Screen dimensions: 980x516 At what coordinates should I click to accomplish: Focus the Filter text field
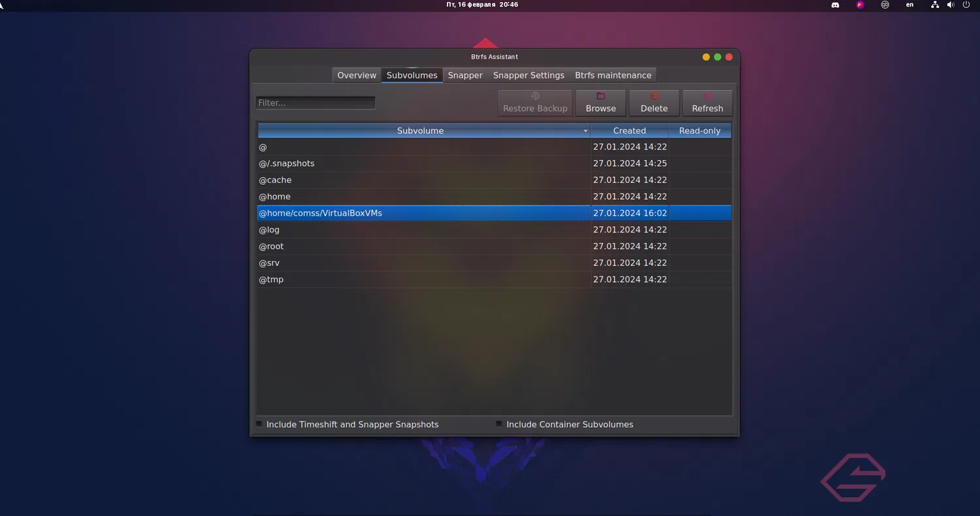[316, 103]
